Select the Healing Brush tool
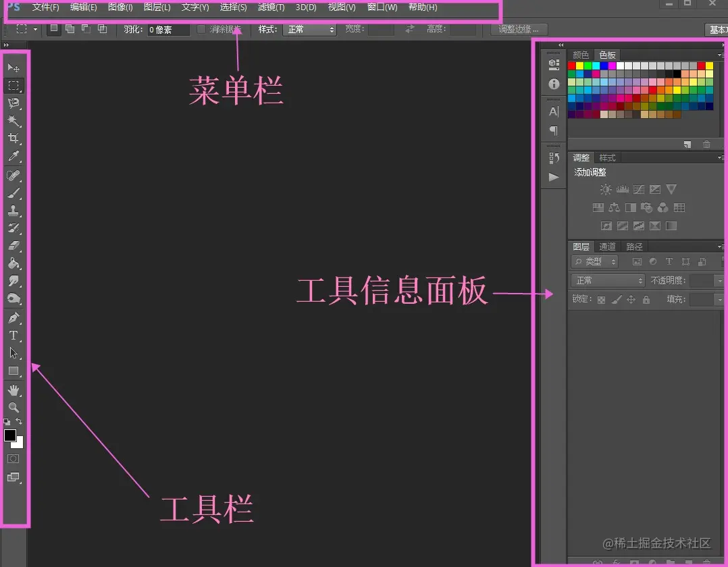This screenshot has width=728, height=567. point(14,175)
